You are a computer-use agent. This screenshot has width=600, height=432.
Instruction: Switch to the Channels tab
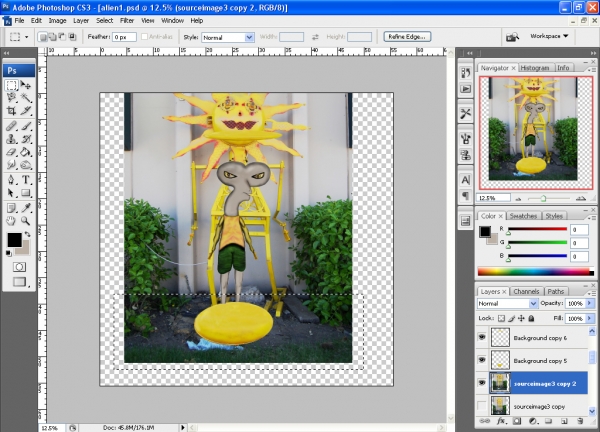click(x=526, y=292)
